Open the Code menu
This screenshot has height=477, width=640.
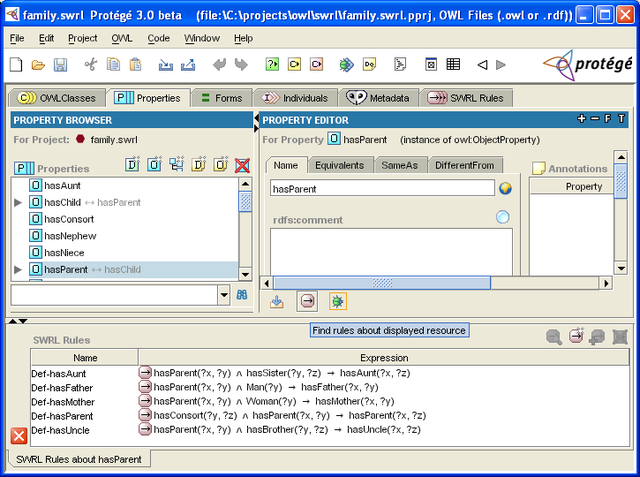158,38
